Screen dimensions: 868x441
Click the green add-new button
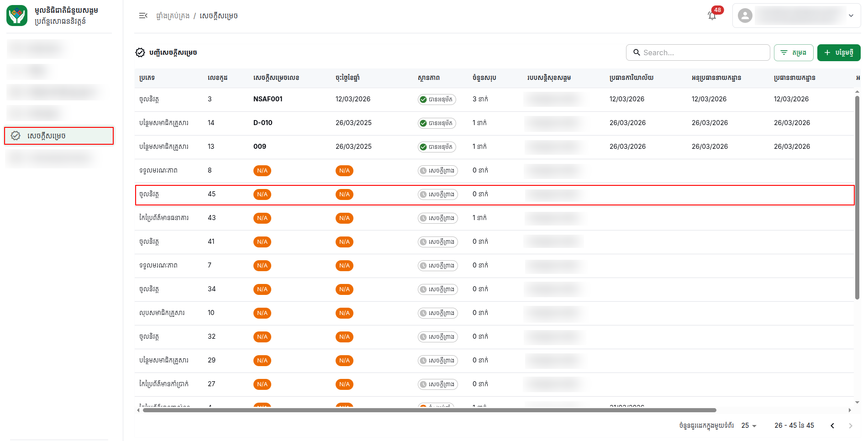click(838, 52)
